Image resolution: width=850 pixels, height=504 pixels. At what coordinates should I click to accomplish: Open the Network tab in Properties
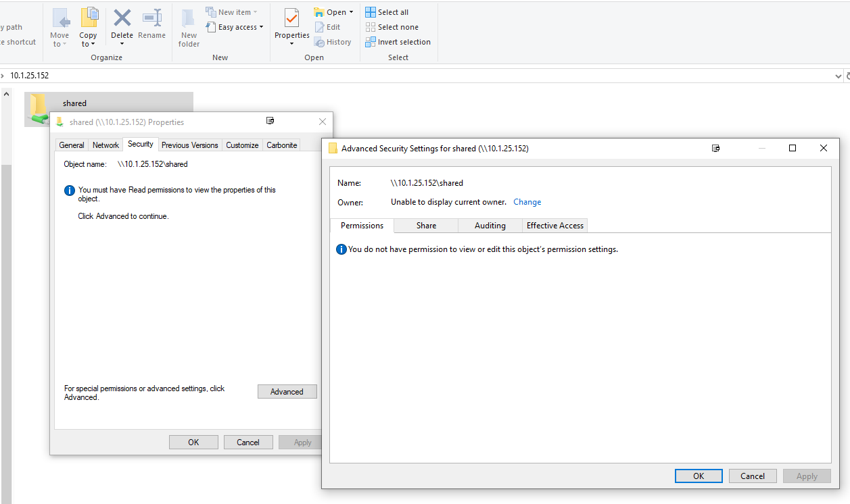[x=105, y=145]
